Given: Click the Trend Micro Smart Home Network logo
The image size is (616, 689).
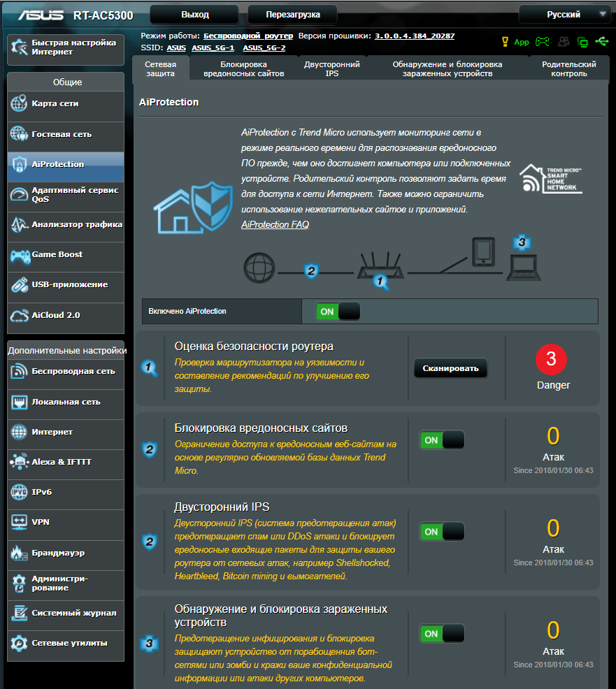Looking at the screenshot, I should tap(551, 180).
